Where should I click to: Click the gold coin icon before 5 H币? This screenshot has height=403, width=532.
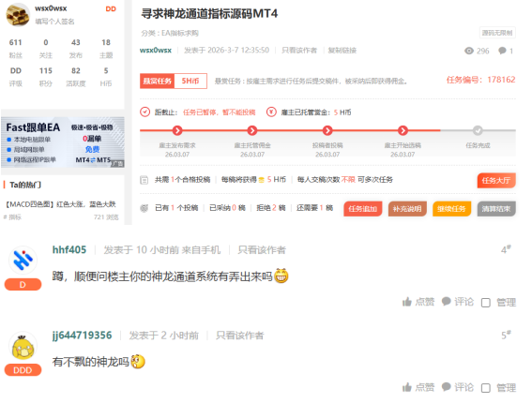point(261,180)
